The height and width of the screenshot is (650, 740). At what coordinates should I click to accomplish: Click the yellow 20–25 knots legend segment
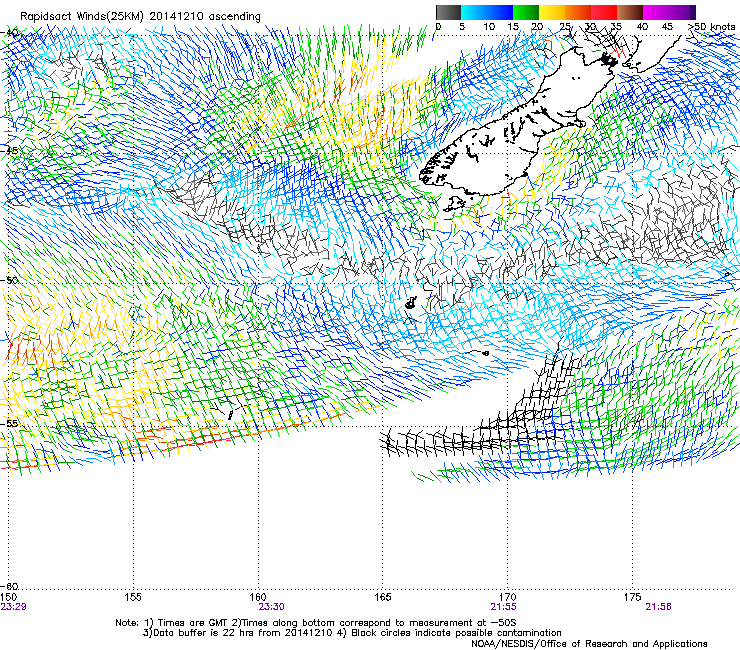[x=552, y=12]
